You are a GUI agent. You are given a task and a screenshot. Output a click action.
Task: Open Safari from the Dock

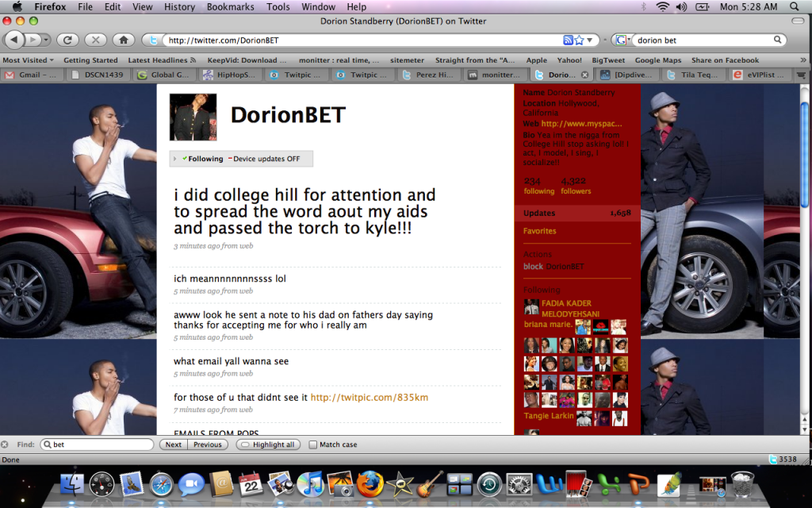(161, 483)
